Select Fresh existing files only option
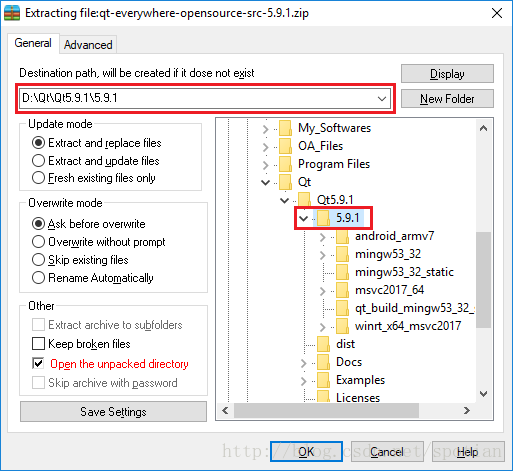Viewport: 513px width, 471px height. coord(38,178)
